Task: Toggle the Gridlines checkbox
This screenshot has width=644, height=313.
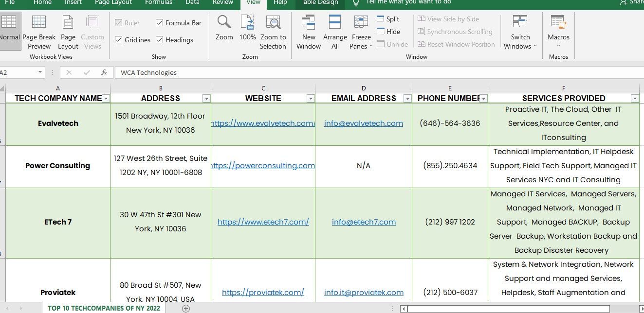Action: tap(119, 40)
